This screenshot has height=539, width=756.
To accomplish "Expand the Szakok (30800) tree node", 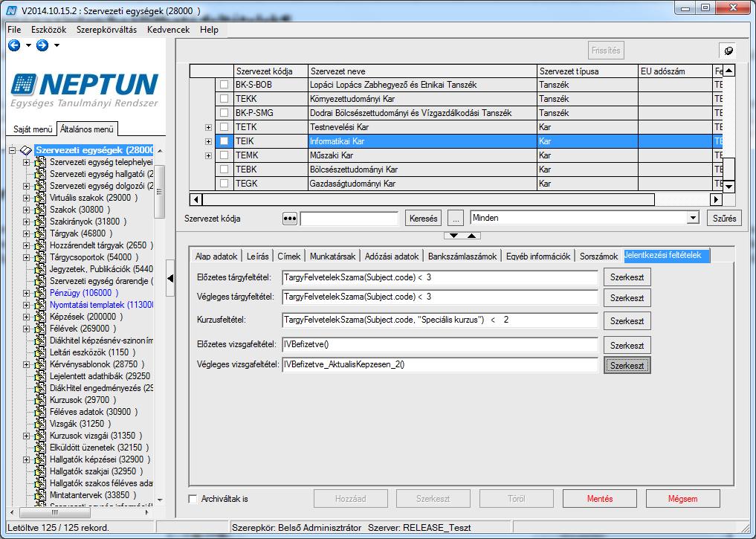I will click(27, 210).
